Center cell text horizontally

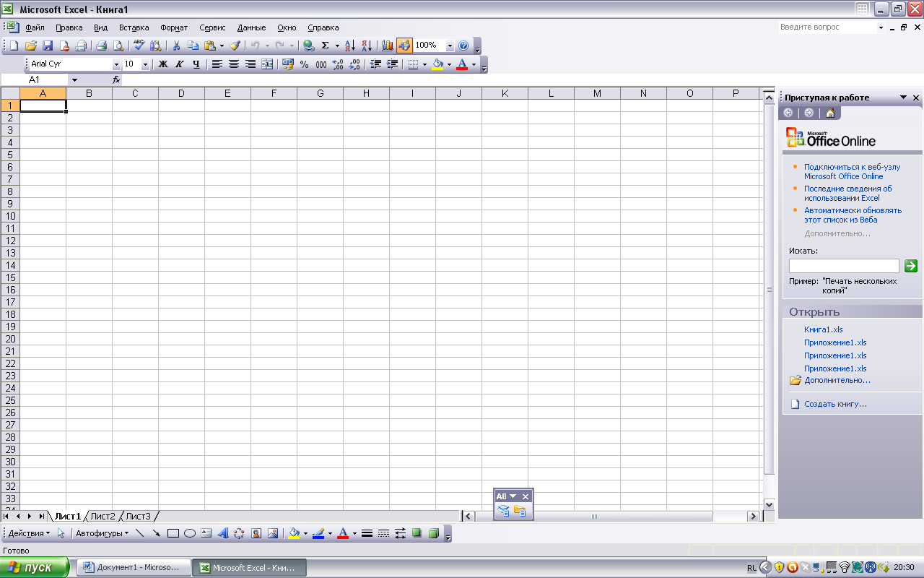pos(234,64)
